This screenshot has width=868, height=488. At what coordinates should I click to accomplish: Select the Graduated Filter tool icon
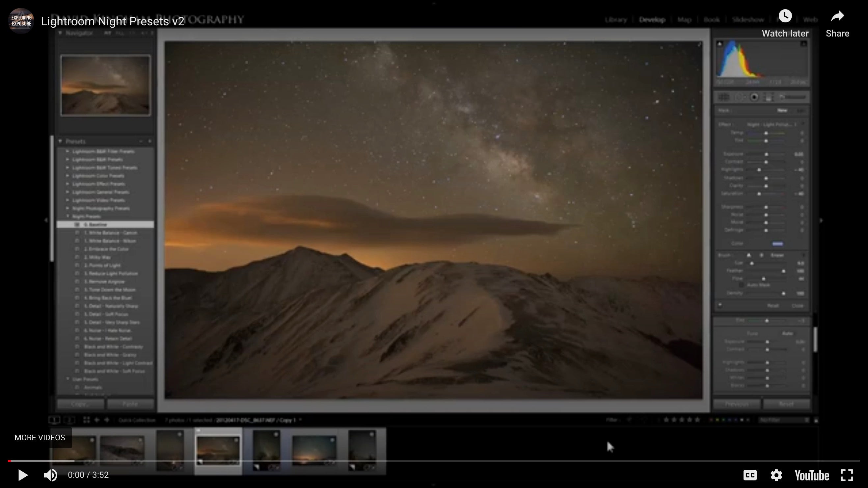(769, 97)
